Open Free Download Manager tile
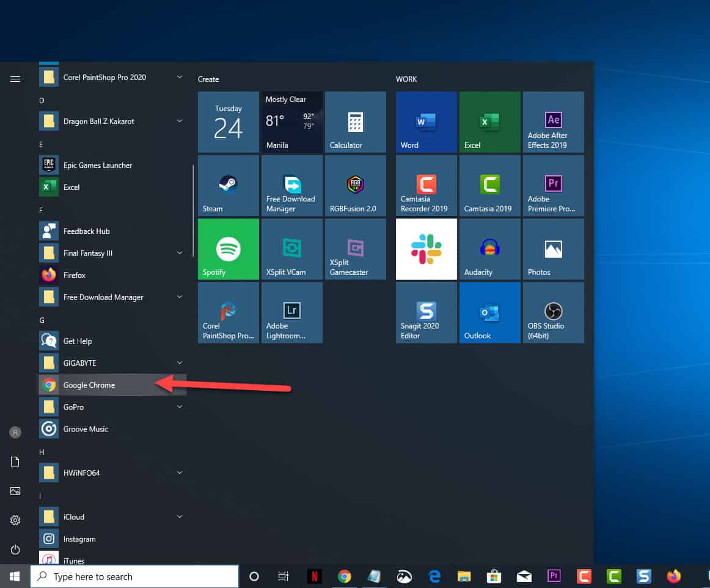Viewport: 710px width, 588px height. (x=291, y=186)
